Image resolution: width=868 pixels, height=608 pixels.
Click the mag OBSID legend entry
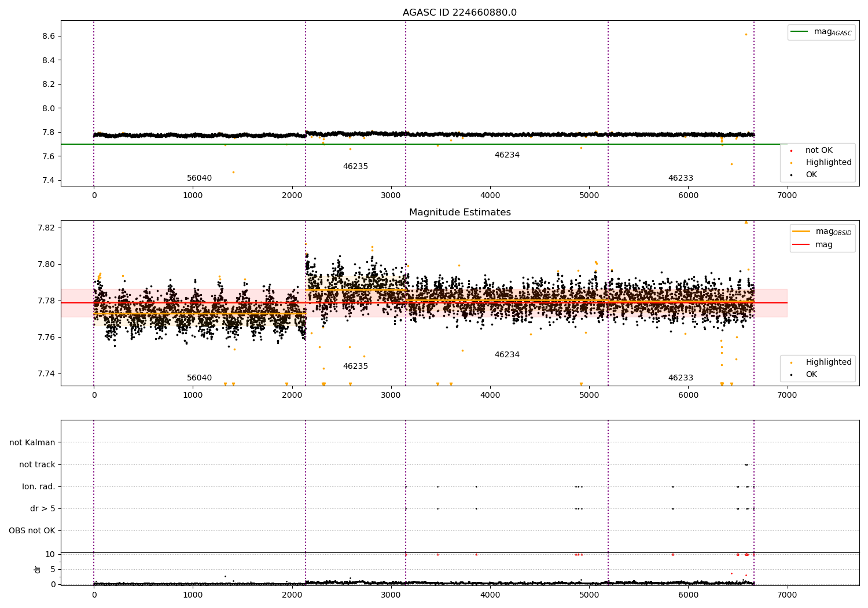coord(822,232)
